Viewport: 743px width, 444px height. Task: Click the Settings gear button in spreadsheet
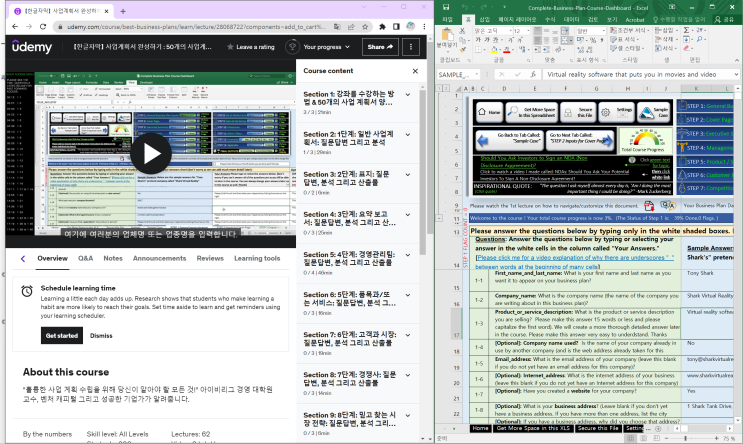(616, 112)
